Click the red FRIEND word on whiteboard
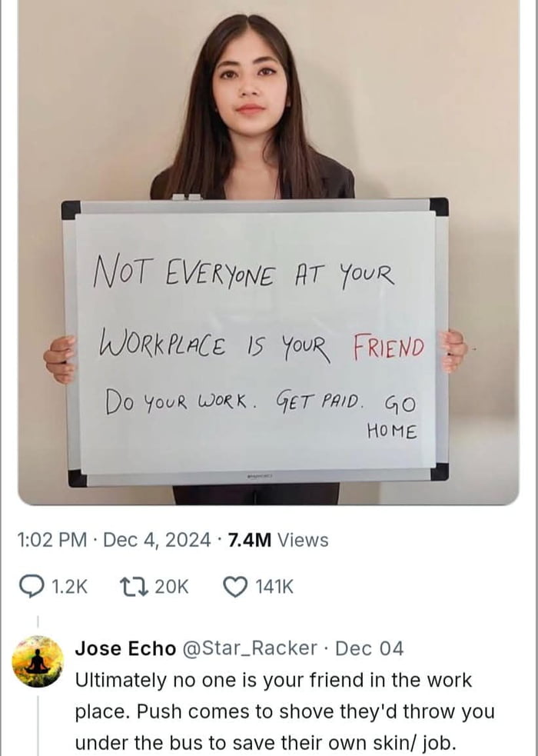The height and width of the screenshot is (756, 538). coord(389,346)
